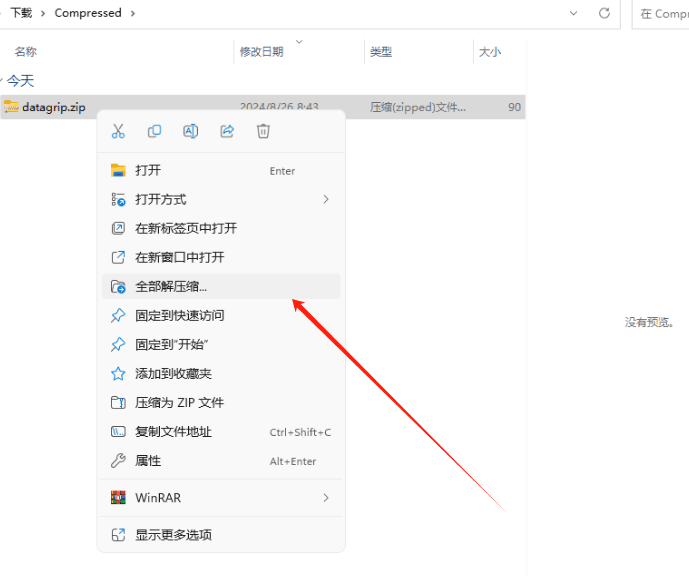Choose 全部解压缩 from the context menu

(x=171, y=286)
